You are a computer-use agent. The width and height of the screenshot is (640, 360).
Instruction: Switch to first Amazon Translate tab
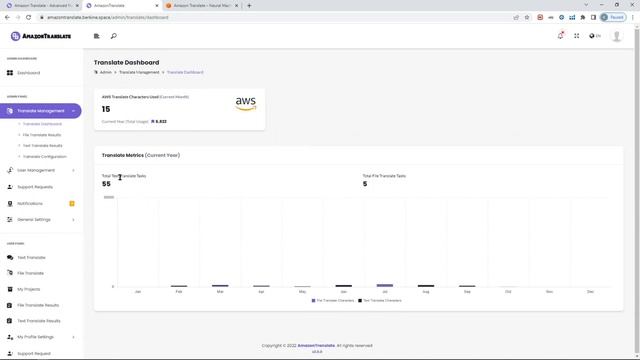41,6
